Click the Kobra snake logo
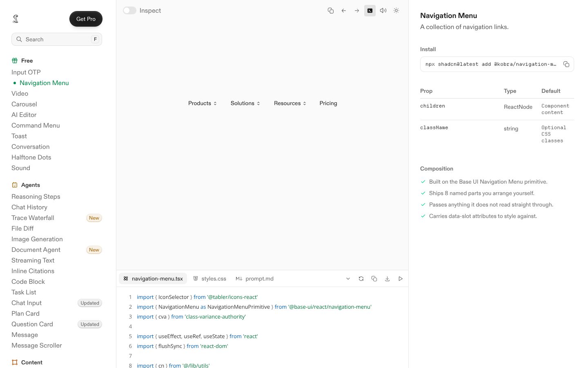 (16, 19)
